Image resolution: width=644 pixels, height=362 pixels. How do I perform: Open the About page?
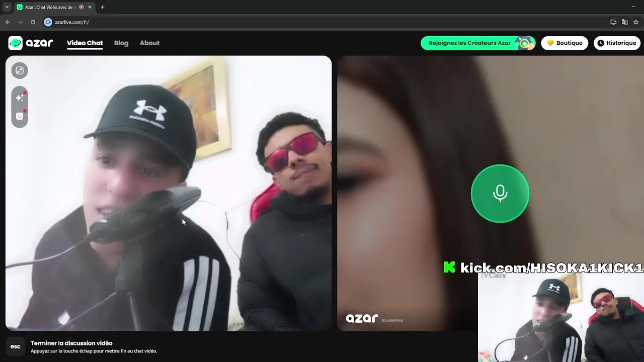(149, 43)
